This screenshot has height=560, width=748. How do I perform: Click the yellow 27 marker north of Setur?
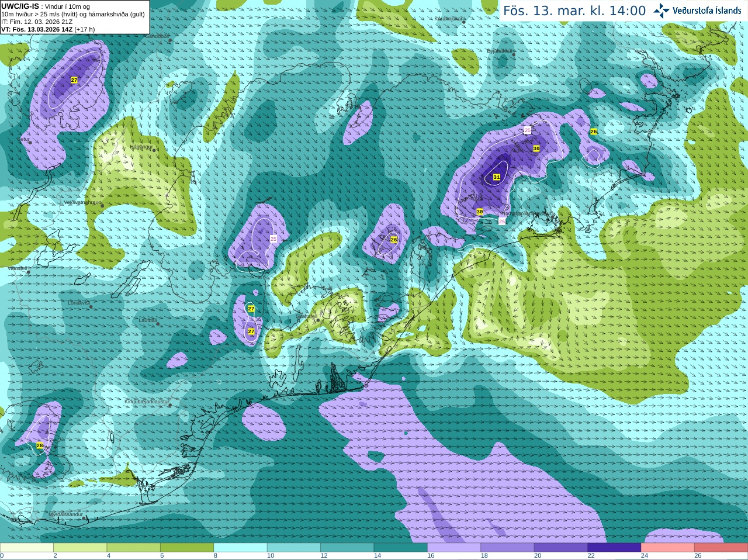[74, 80]
